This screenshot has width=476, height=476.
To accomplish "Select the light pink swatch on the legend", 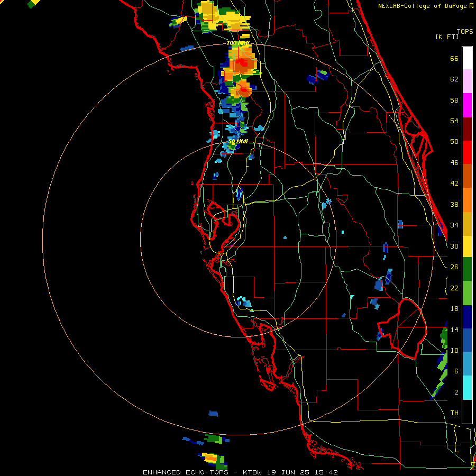I will [x=467, y=81].
